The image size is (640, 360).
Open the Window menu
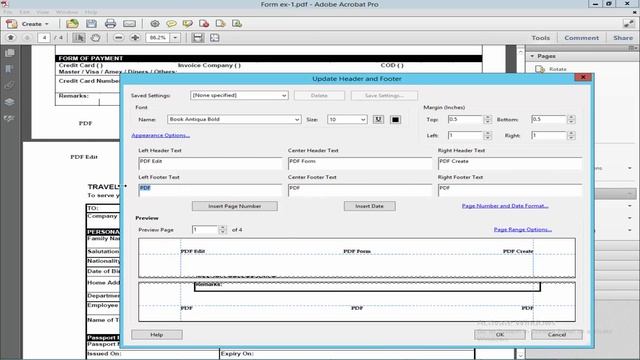pos(67,12)
